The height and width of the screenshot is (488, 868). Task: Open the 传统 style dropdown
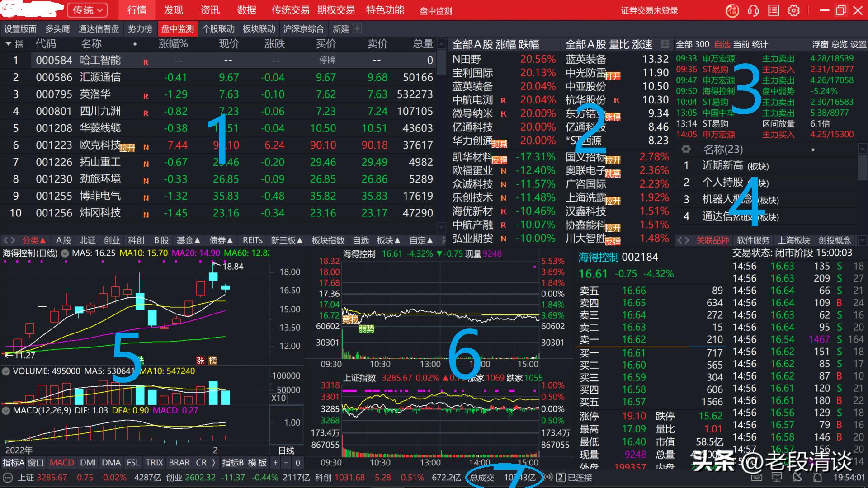pos(87,10)
